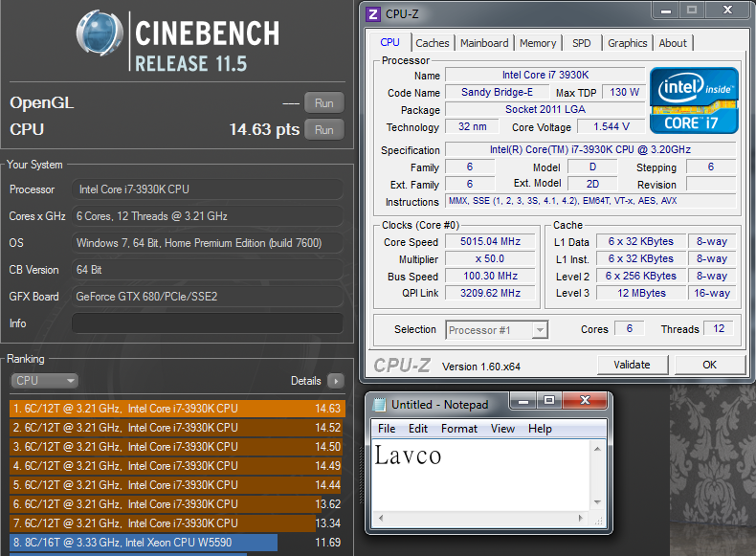Screen dimensions: 756x556
Task: Open the CPU ranking dropdown in Cinebench
Action: (44, 381)
